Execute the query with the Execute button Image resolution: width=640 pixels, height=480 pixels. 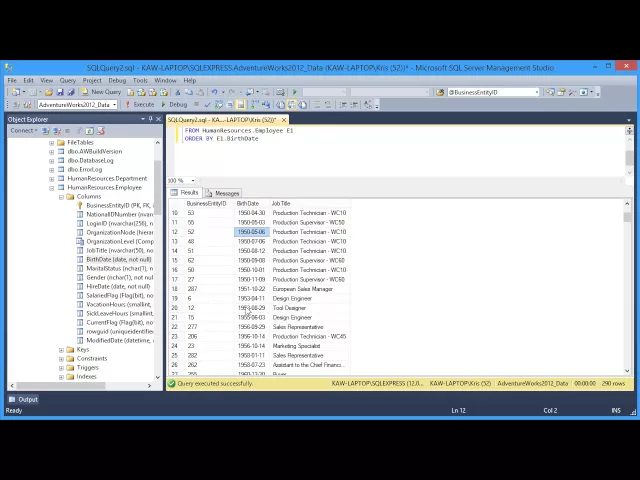pos(140,105)
